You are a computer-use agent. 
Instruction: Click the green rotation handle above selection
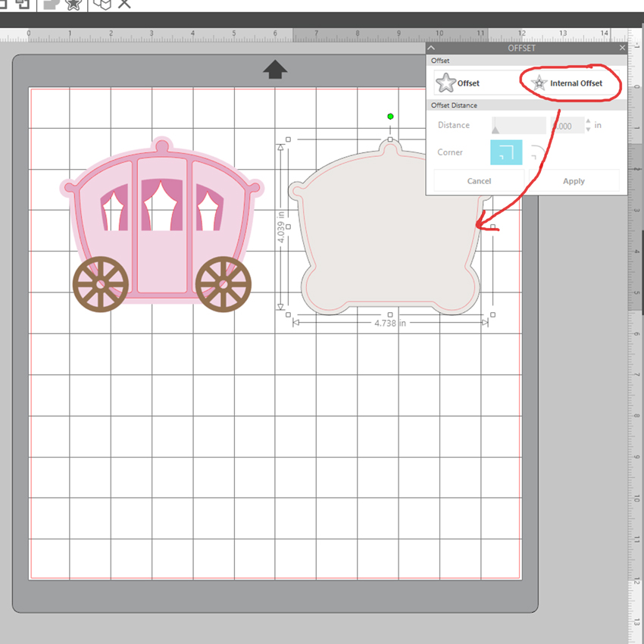(390, 117)
